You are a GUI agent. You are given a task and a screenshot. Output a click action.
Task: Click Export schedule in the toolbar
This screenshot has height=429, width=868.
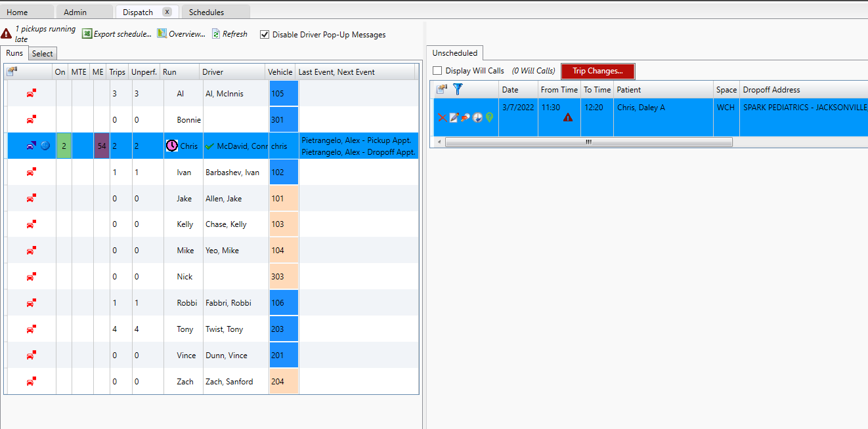117,34
